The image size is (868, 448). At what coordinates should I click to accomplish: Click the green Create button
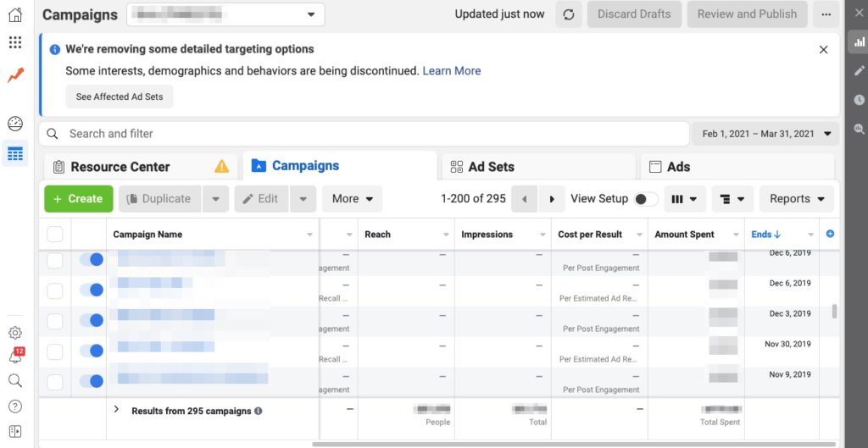coord(78,199)
